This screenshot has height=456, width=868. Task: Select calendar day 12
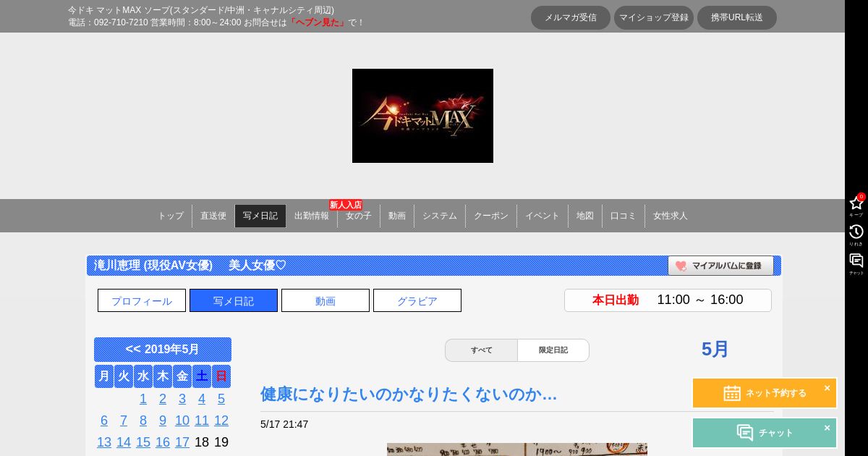point(221,421)
